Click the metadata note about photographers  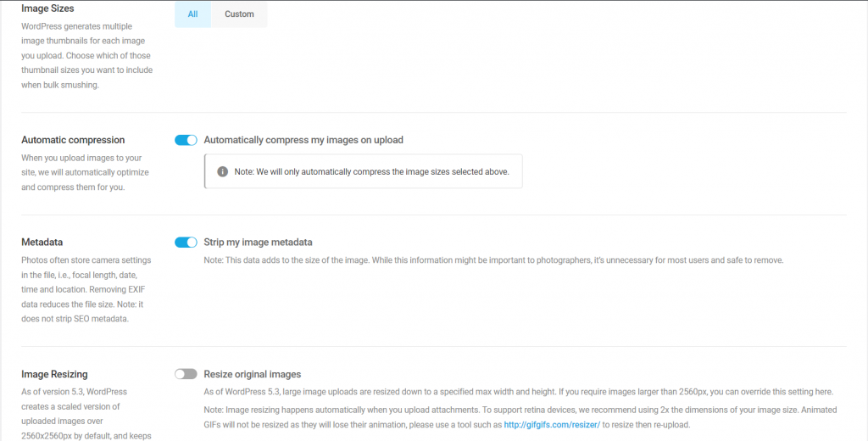pos(493,260)
